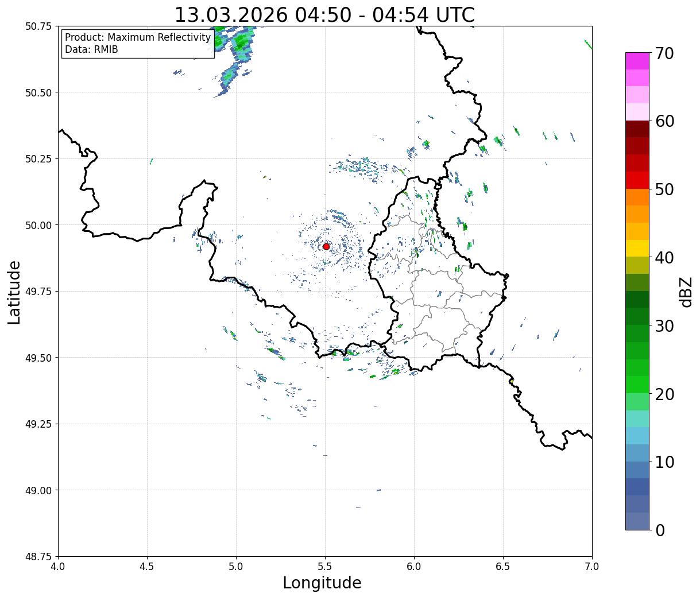Click the latitude 50.75 tick label
This screenshot has width=700, height=597.
(39, 26)
